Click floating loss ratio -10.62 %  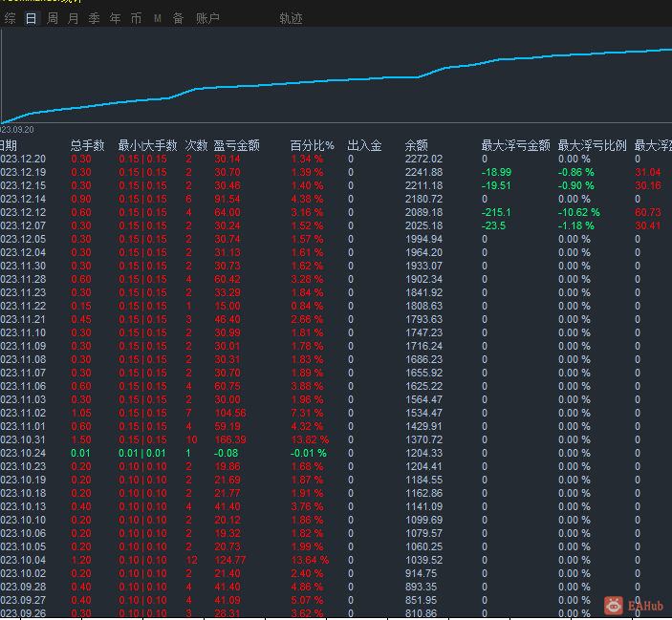click(578, 212)
